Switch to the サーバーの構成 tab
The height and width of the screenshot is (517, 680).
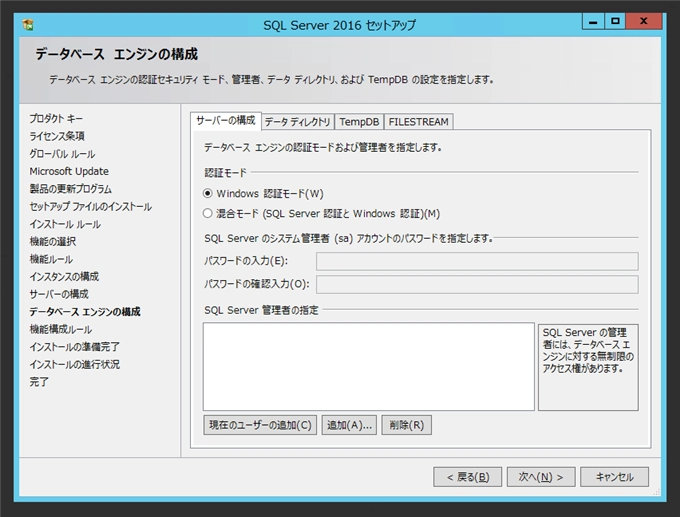click(x=226, y=121)
